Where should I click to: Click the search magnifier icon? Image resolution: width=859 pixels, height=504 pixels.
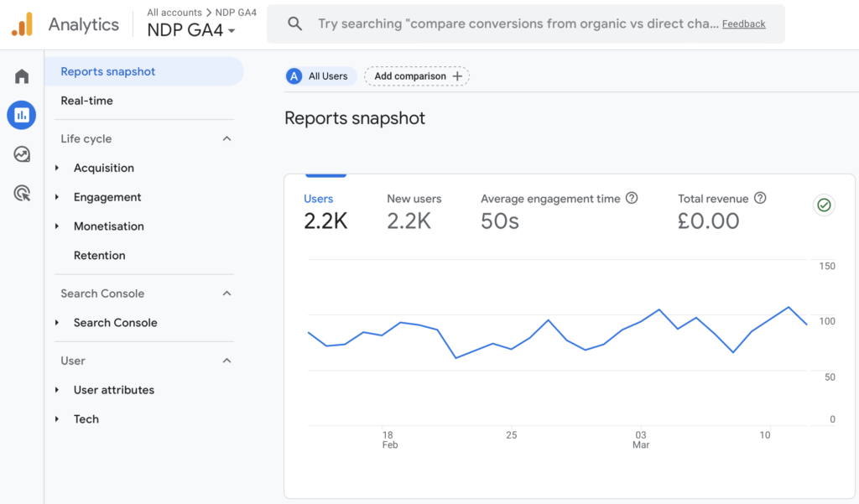[x=294, y=23]
